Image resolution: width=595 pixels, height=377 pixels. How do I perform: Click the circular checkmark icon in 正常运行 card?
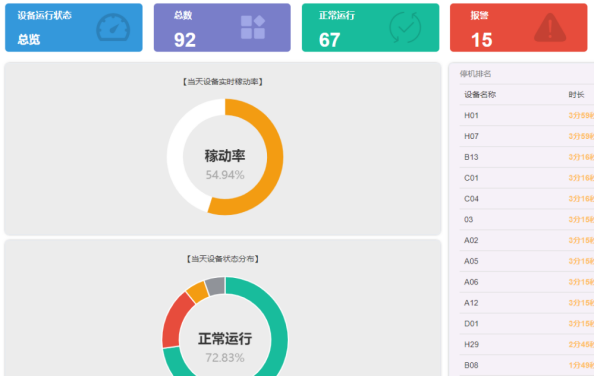405,27
